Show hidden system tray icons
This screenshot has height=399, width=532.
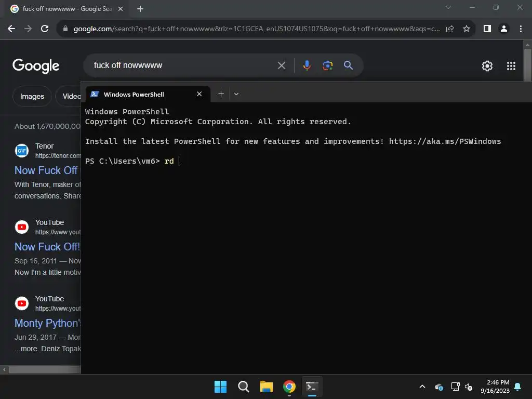[422, 387]
